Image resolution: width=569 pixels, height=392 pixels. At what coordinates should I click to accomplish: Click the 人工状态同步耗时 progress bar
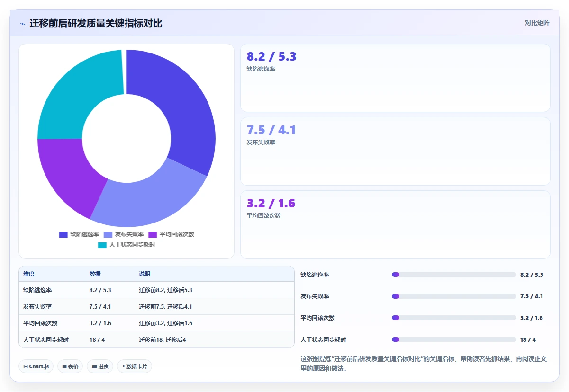click(454, 339)
